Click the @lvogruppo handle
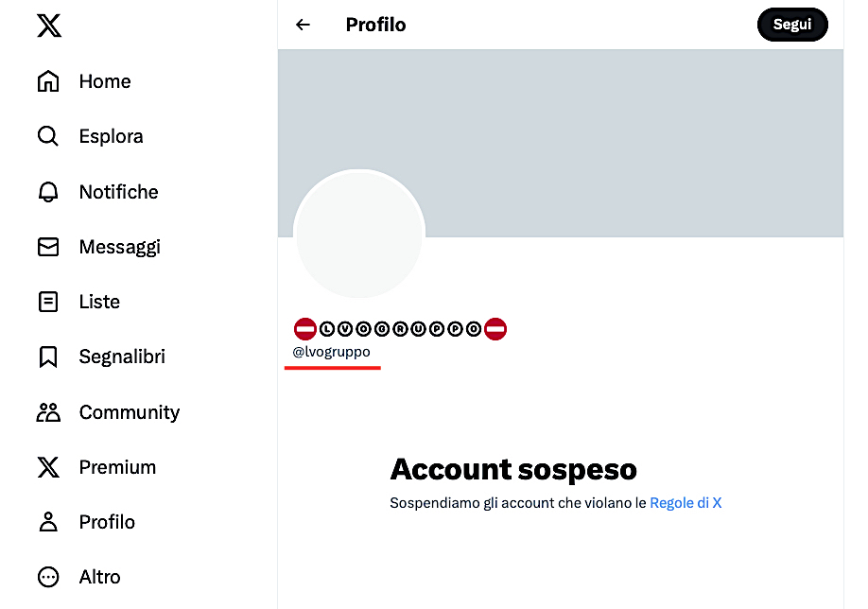868x609 pixels. point(331,352)
